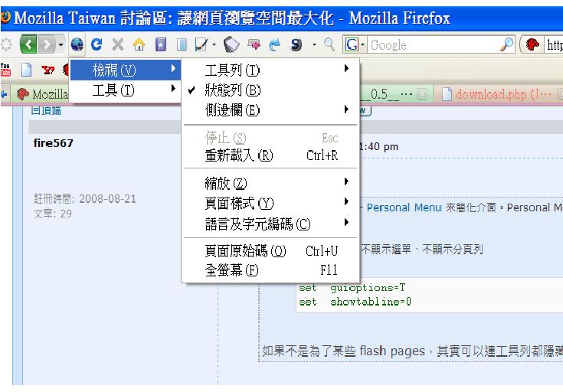Select the 檢視 (V) menu item

click(x=125, y=70)
